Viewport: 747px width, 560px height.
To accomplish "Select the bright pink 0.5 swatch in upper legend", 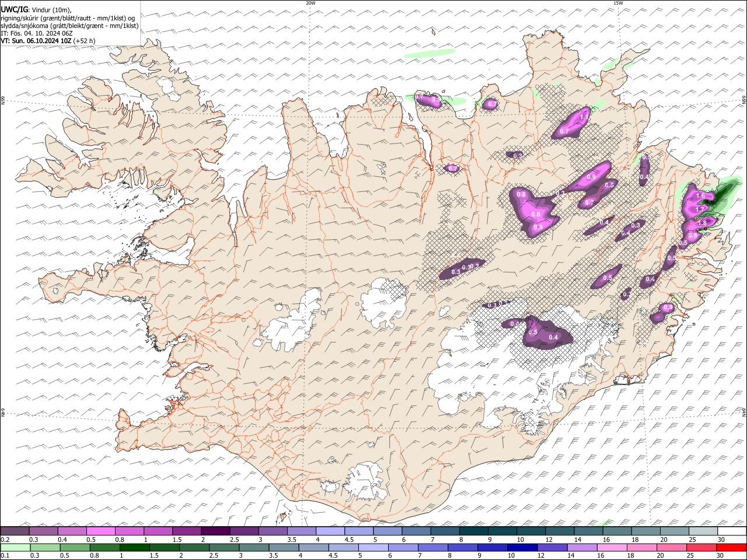I will point(100,531).
